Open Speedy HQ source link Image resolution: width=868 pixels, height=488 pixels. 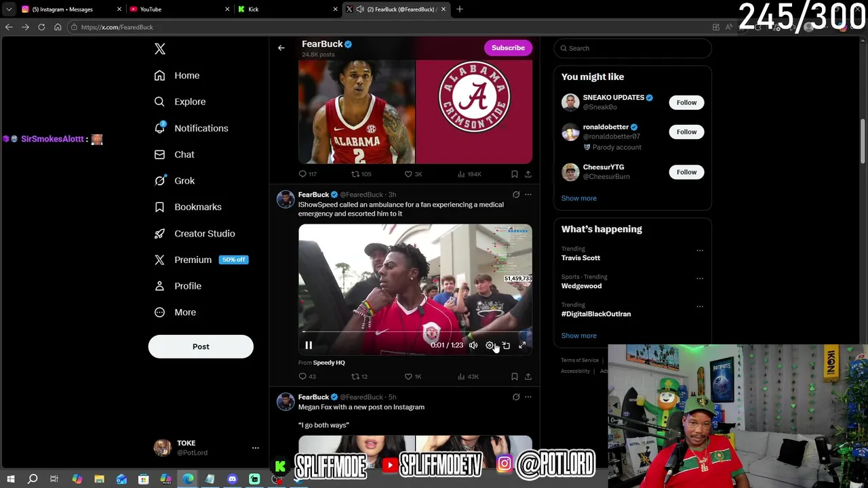click(x=329, y=363)
